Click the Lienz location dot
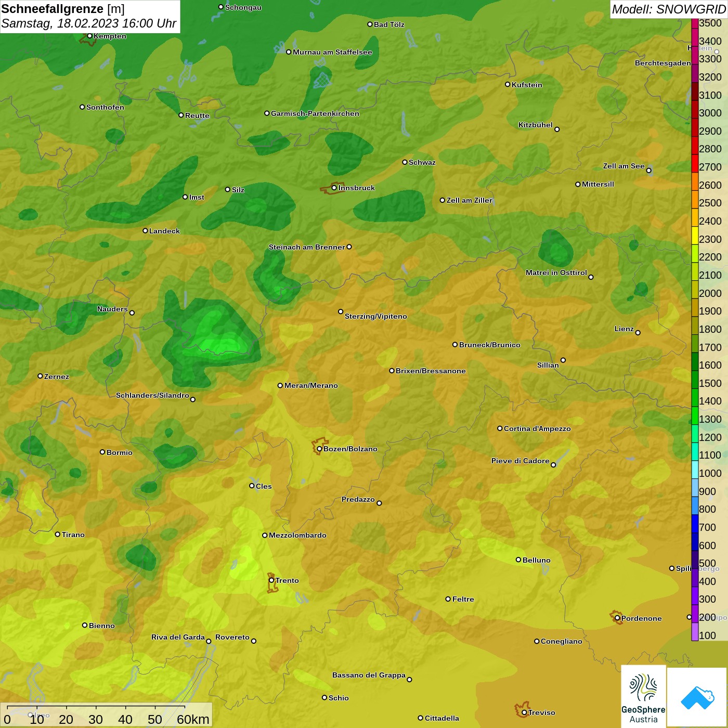The image size is (728, 728). [638, 333]
